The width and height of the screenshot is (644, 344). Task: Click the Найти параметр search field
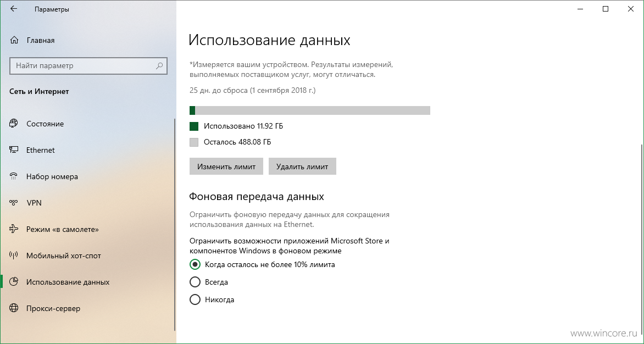(88, 66)
